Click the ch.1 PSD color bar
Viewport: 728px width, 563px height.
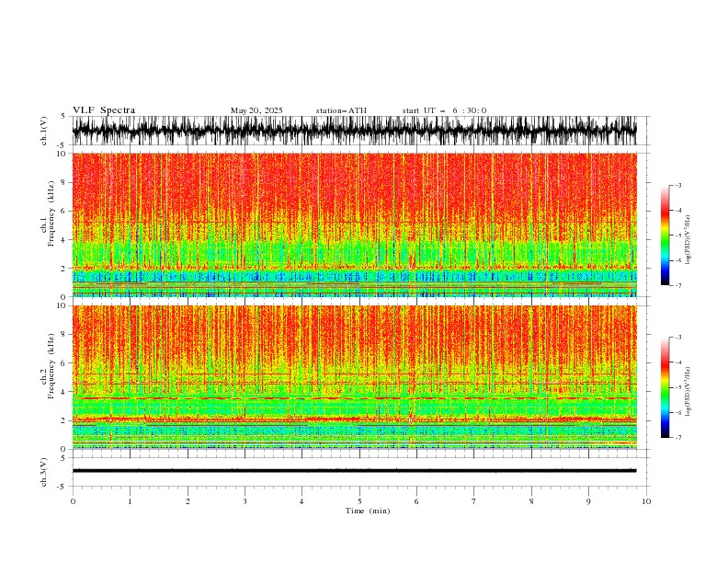coord(665,236)
